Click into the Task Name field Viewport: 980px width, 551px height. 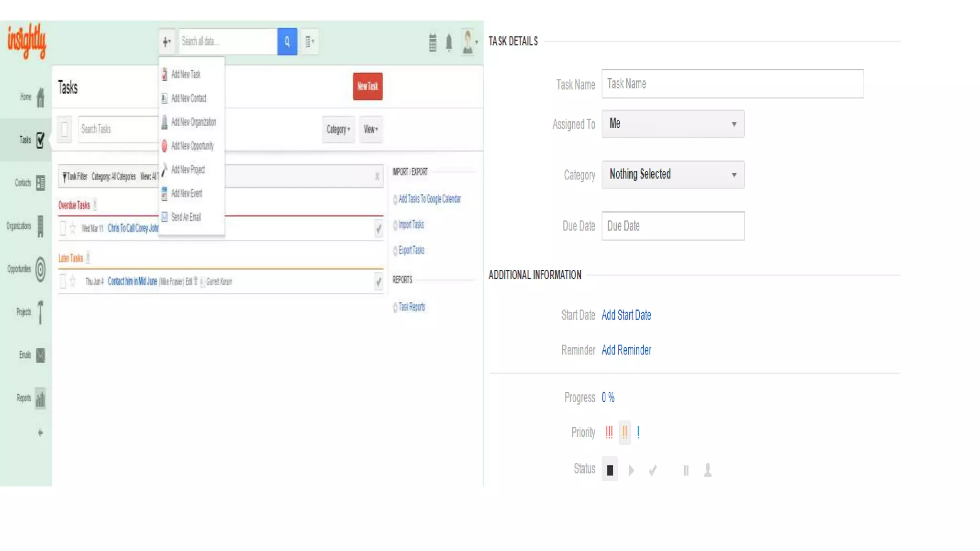[732, 84]
